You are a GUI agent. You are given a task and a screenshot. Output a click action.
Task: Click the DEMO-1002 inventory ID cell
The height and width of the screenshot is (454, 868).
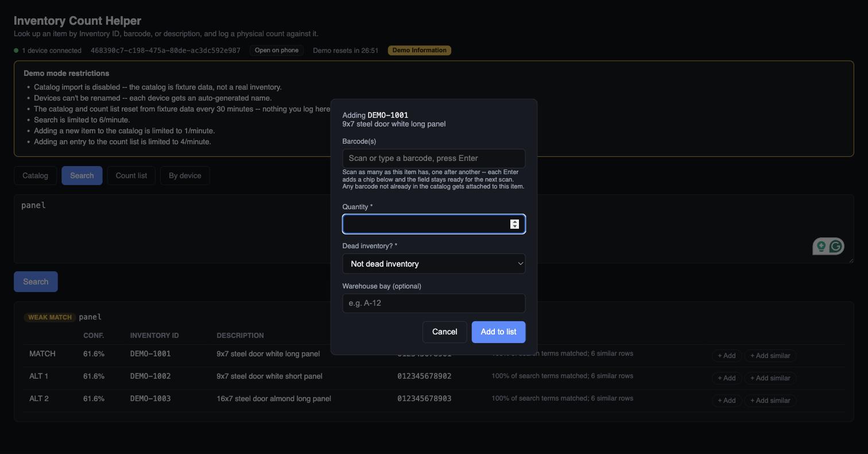150,376
